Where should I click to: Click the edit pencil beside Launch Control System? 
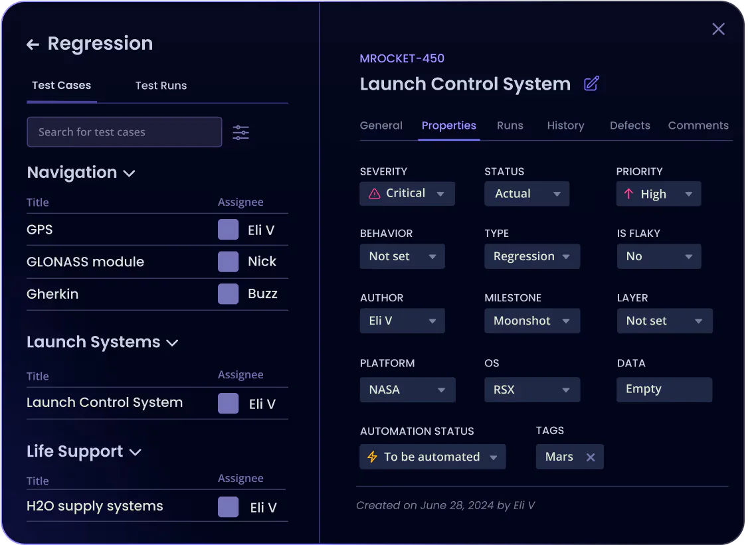point(591,84)
